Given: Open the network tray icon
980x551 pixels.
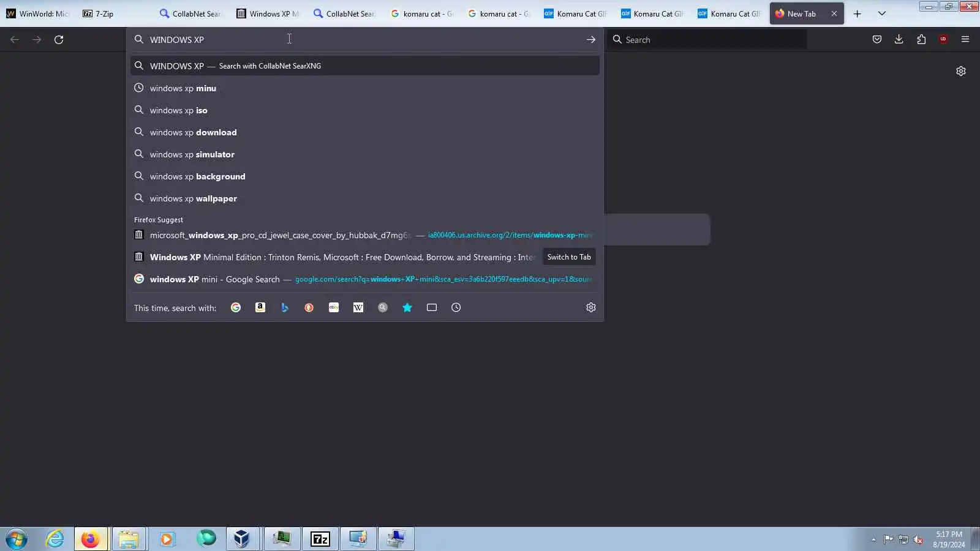Looking at the screenshot, I should [x=903, y=539].
